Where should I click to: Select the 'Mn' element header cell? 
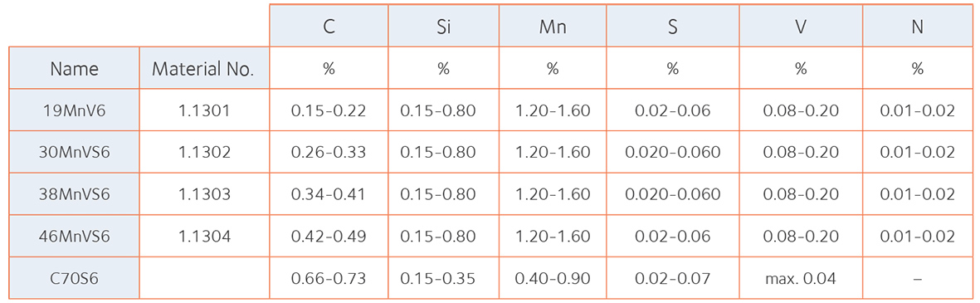tap(552, 26)
